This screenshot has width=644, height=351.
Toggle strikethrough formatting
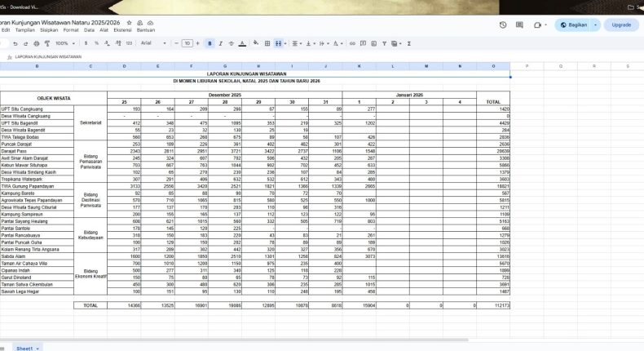point(230,43)
